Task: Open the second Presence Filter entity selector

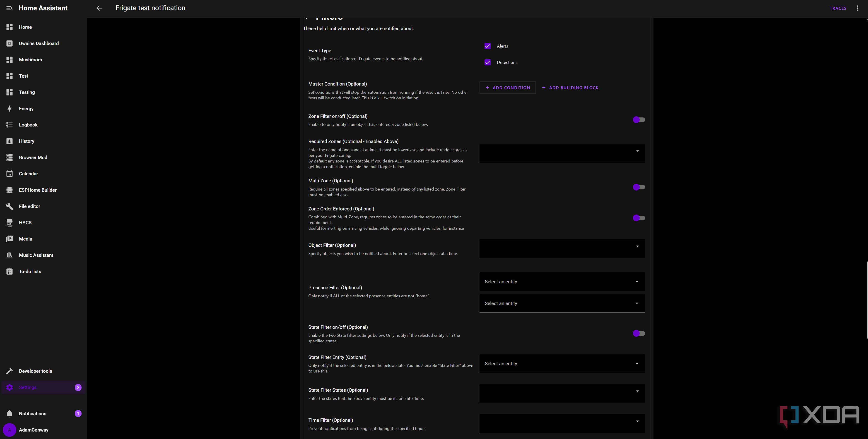Action: [562, 303]
